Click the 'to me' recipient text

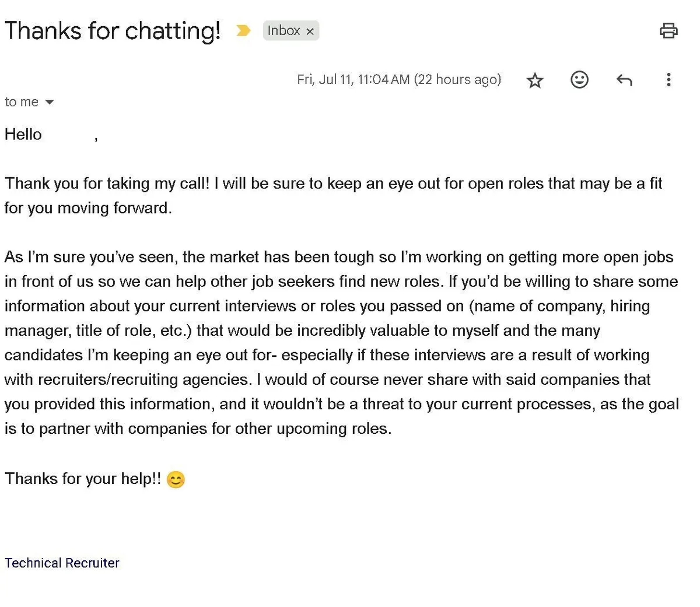22,102
